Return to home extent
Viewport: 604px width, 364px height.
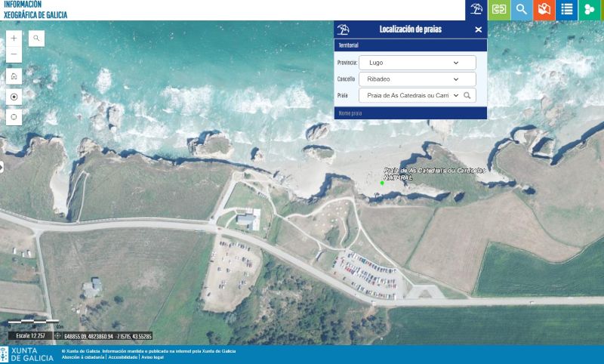click(x=14, y=76)
